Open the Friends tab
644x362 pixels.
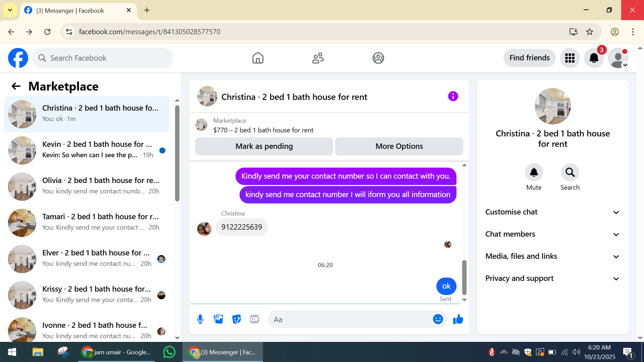(x=318, y=58)
